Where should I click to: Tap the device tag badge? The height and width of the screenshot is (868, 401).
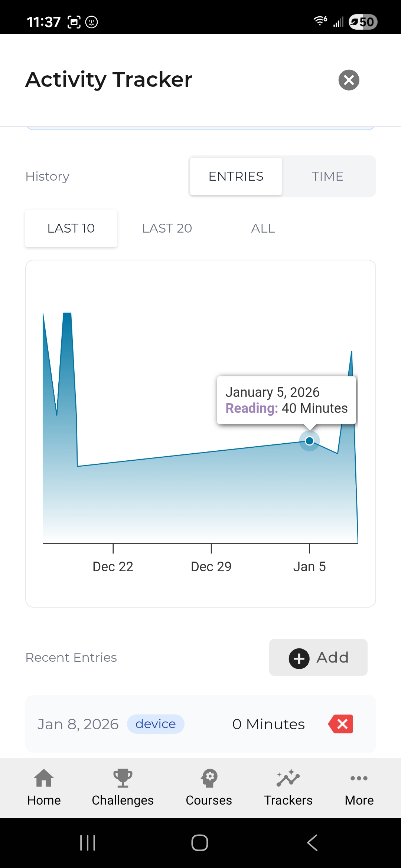tap(156, 724)
